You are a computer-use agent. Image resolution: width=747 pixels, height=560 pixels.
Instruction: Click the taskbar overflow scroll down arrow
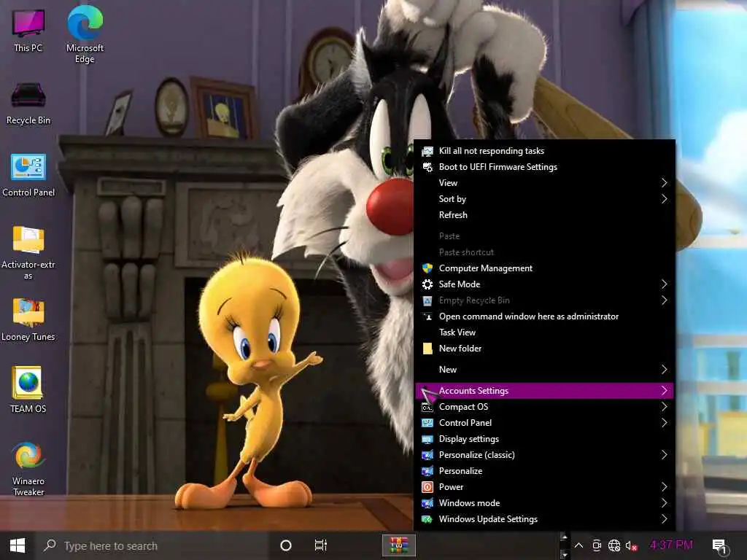tap(564, 555)
